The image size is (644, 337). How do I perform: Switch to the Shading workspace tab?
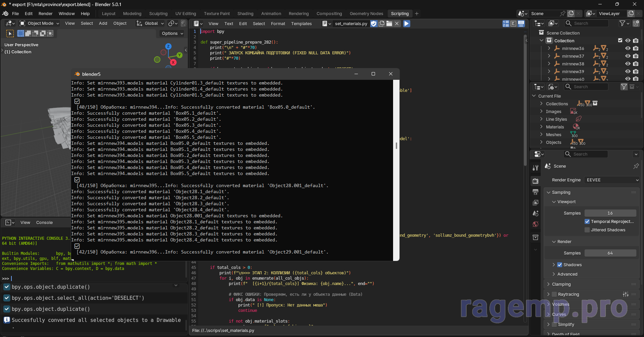pos(245,14)
